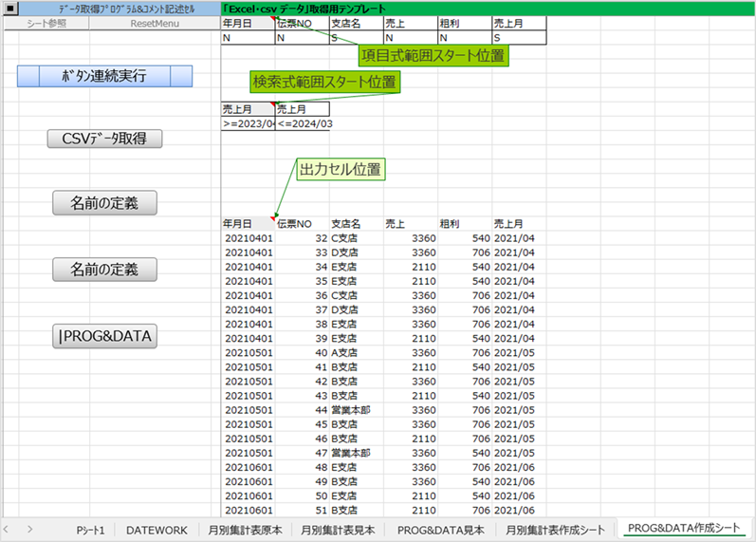756x542 pixels.
Task: Select the >=2023/04 criteria cell
Action: [248, 123]
